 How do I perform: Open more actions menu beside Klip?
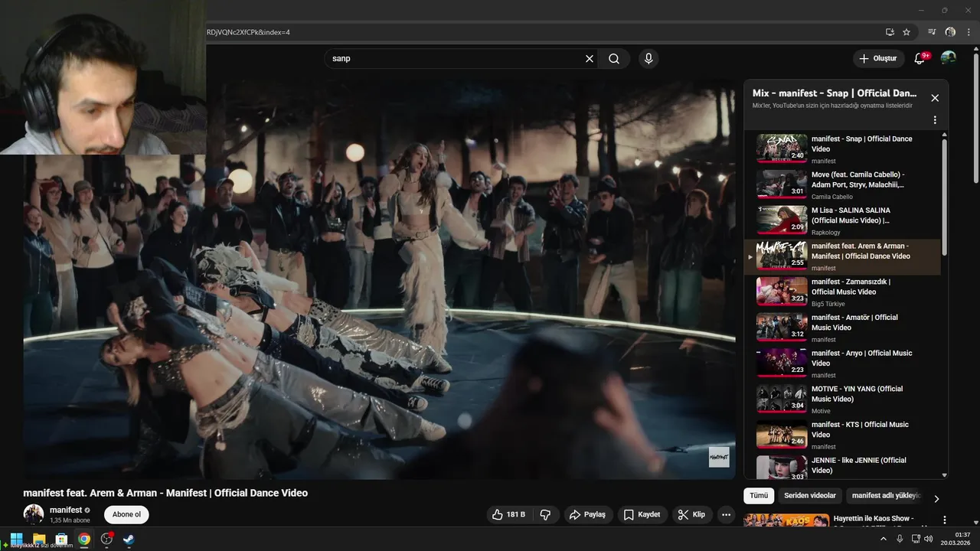(x=727, y=514)
